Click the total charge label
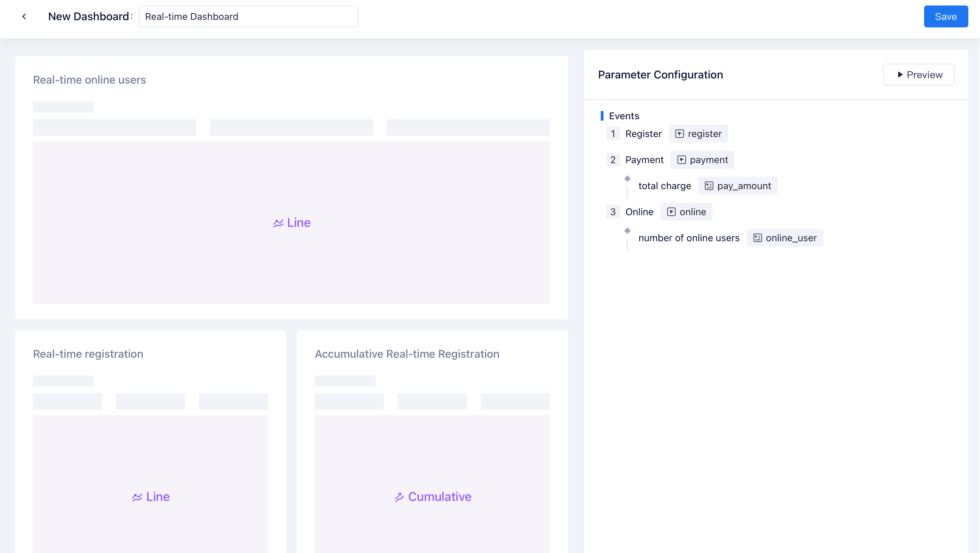The width and height of the screenshot is (980, 553). [x=665, y=186]
